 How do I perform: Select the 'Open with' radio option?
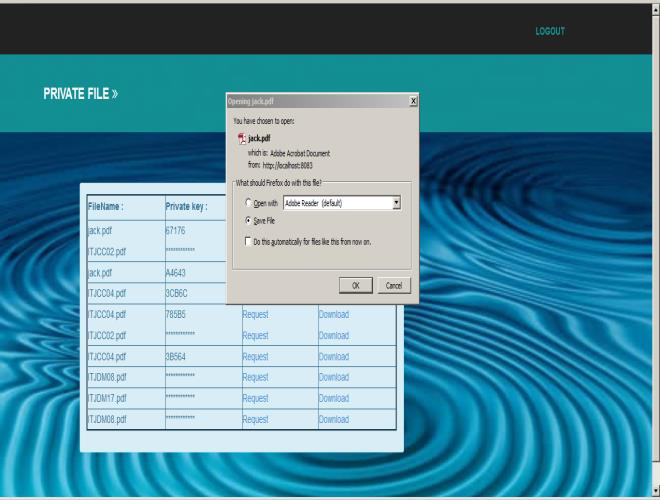click(x=248, y=203)
